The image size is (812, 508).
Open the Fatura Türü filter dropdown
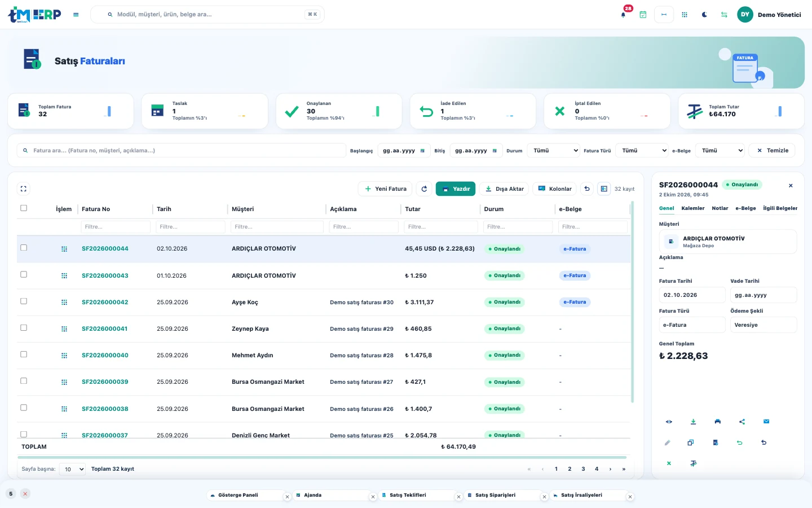(x=642, y=151)
